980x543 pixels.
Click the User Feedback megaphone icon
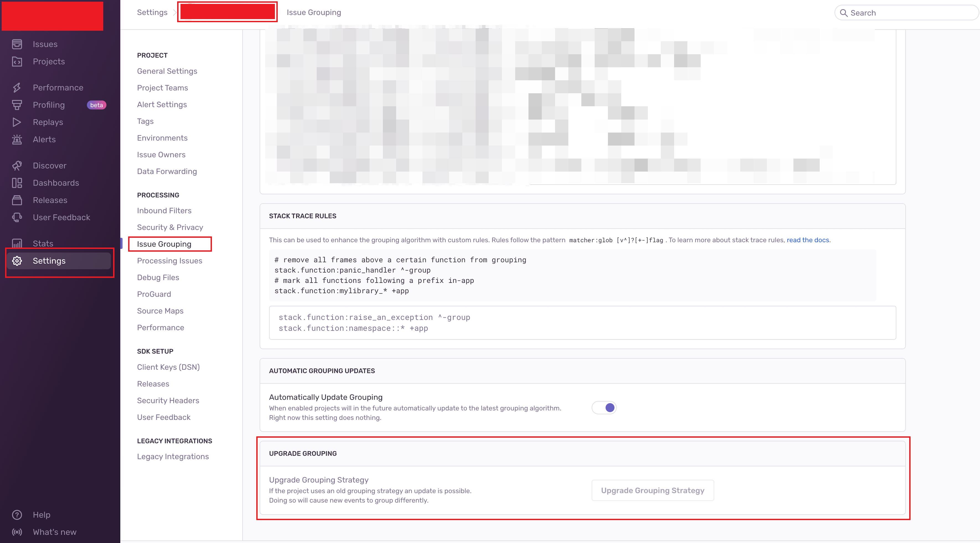(17, 217)
